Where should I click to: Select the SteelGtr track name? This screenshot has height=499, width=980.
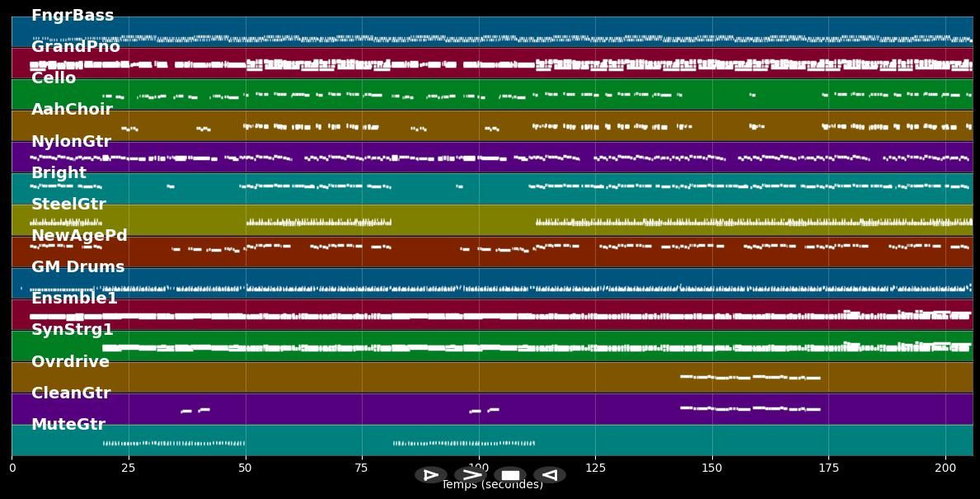click(68, 205)
